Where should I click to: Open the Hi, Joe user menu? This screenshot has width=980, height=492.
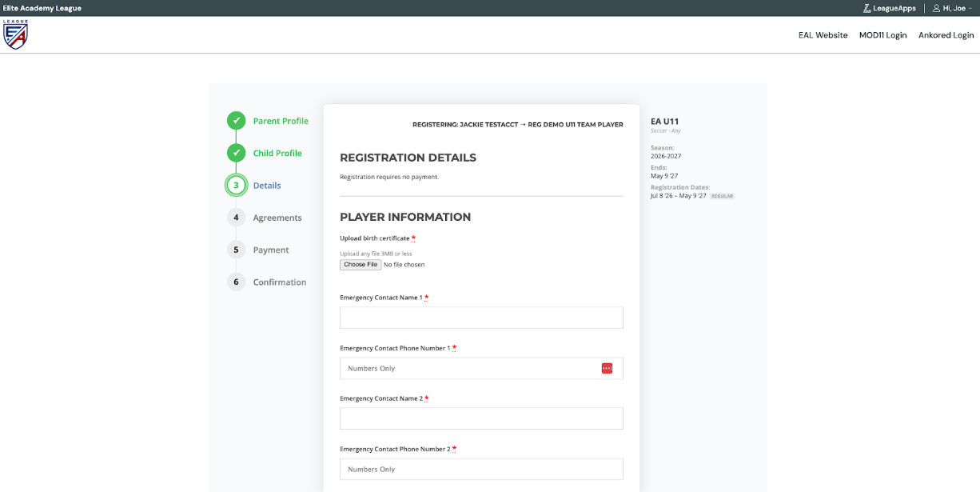tap(953, 8)
